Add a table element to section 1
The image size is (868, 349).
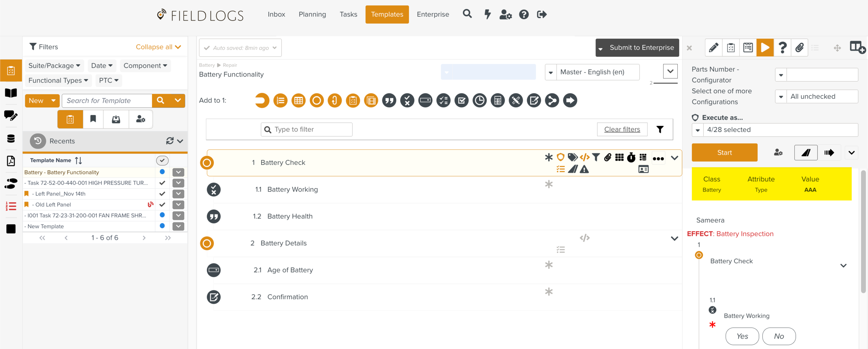click(299, 100)
